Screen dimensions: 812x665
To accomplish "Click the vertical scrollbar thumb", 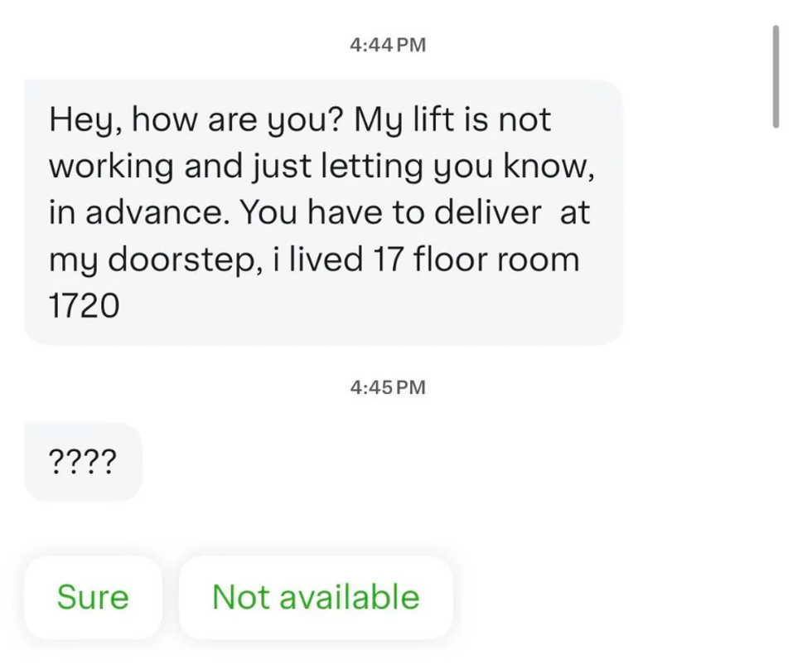I will (x=776, y=76).
